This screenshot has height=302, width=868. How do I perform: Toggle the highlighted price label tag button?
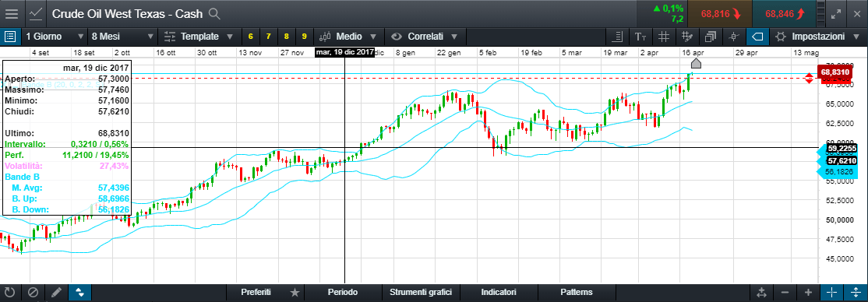tap(758, 37)
